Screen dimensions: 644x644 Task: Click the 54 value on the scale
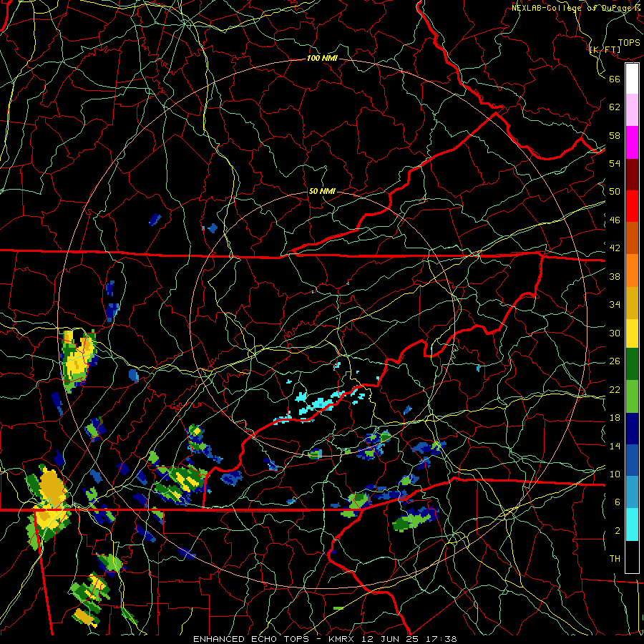point(615,163)
